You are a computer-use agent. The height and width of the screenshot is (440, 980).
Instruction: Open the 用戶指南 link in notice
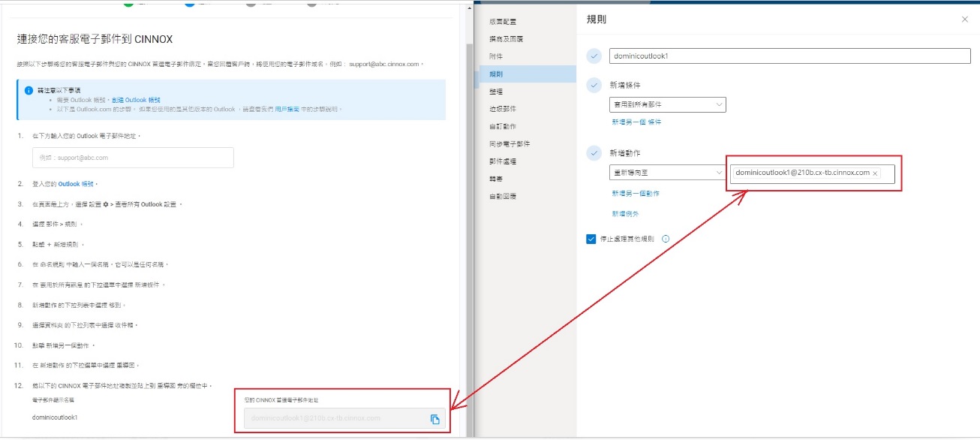(x=287, y=110)
